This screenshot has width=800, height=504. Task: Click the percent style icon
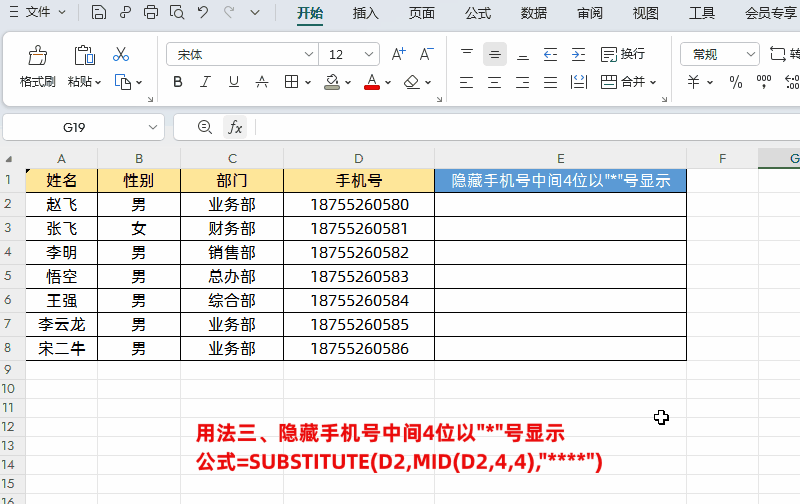tap(736, 82)
